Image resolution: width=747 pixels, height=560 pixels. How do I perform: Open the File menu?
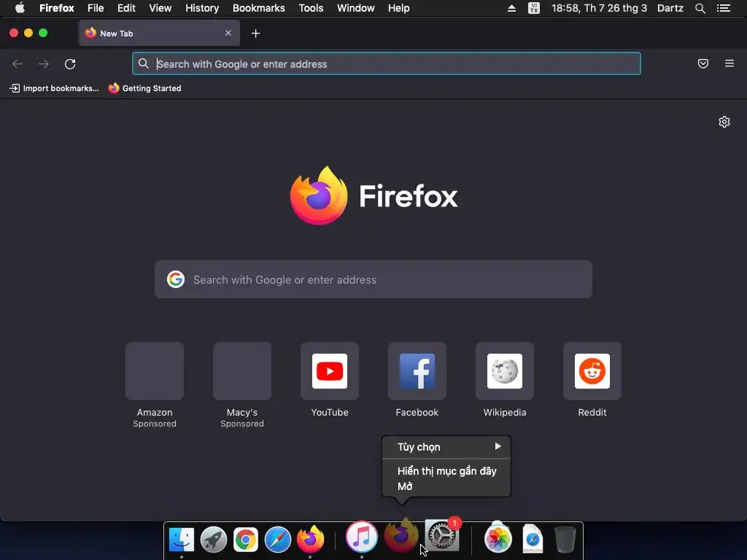click(96, 8)
